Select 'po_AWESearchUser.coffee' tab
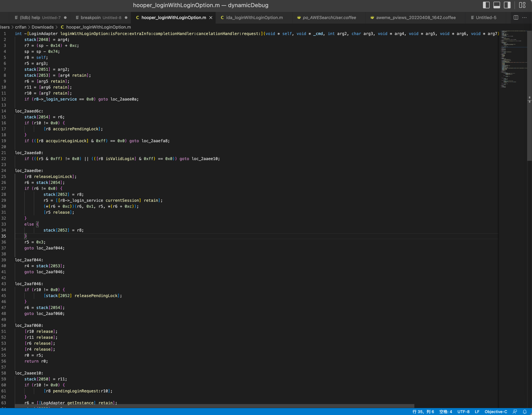Screen dimensions: 532x415 329,17
